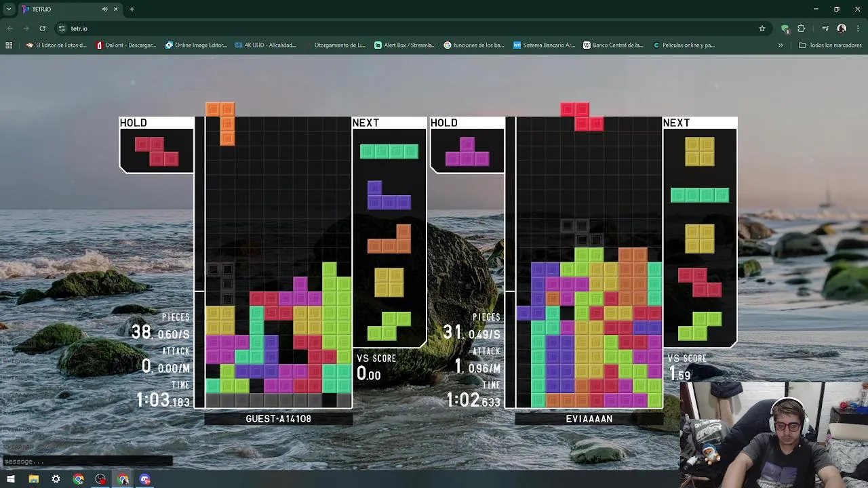Open Discord from the taskbar
This screenshot has height=488, width=868.
pyautogui.click(x=145, y=479)
